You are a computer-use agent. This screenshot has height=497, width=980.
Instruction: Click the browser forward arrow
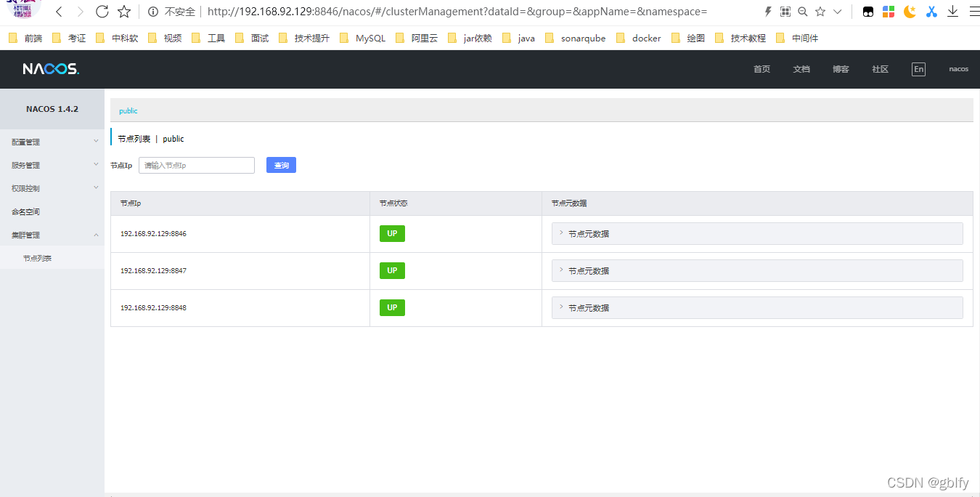pos(81,12)
